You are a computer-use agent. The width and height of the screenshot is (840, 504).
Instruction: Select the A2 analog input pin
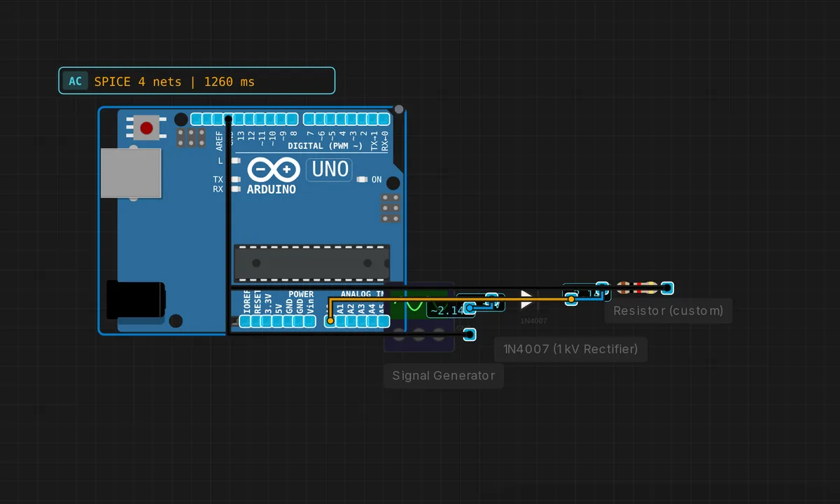click(351, 321)
